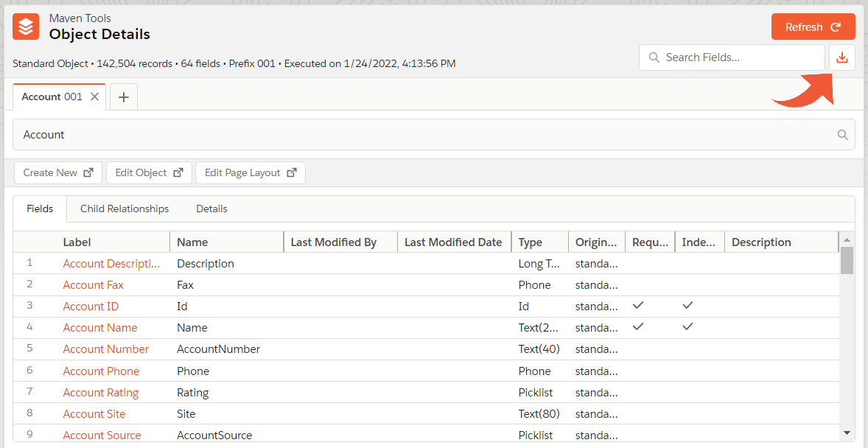Click the Indexed checkmark for Account ID
This screenshot has width=868, height=448.
pos(687,305)
